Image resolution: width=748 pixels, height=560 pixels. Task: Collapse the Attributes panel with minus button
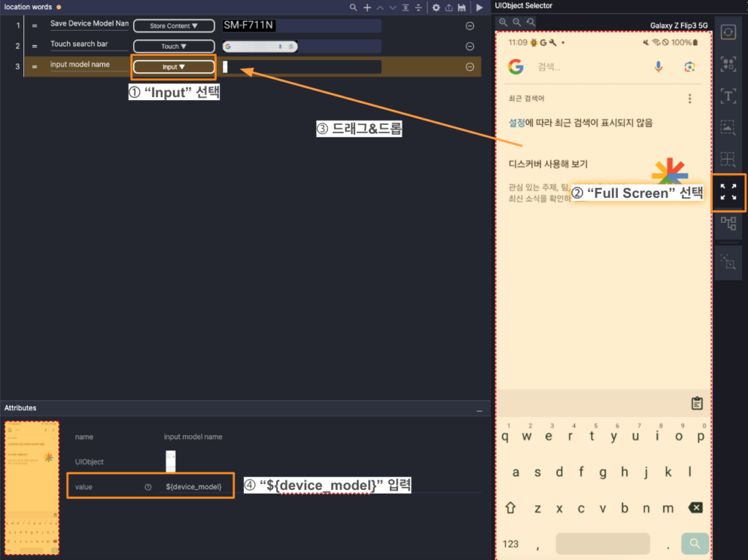[479, 411]
